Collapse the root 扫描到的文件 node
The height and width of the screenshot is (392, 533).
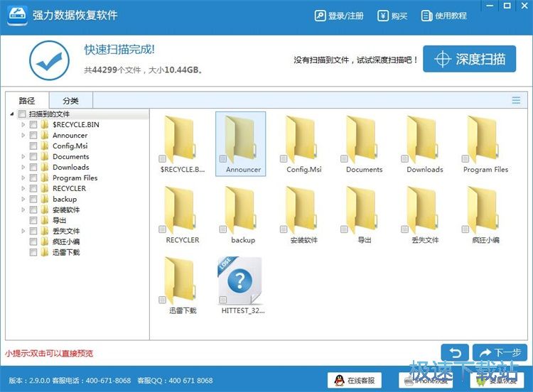[x=12, y=114]
